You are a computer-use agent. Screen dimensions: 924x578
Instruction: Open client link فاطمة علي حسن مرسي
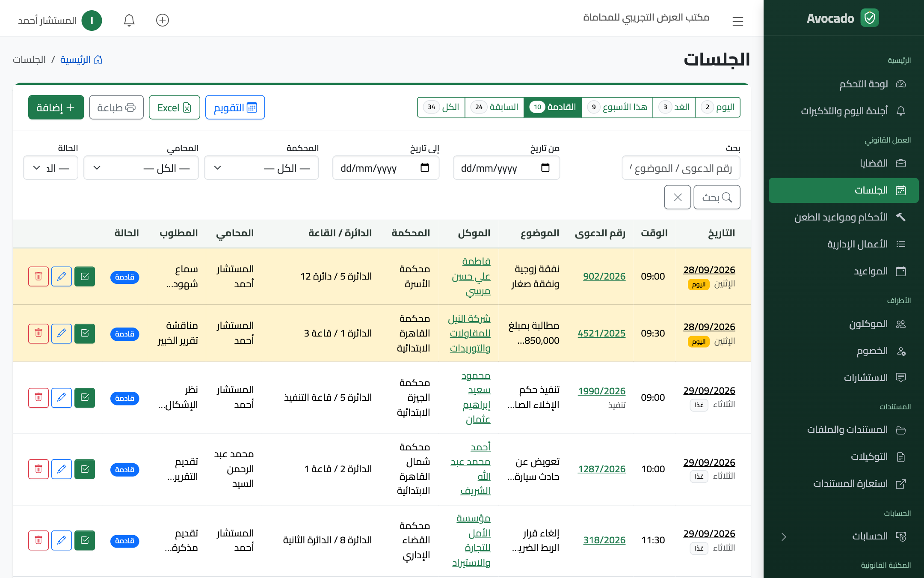click(471, 276)
